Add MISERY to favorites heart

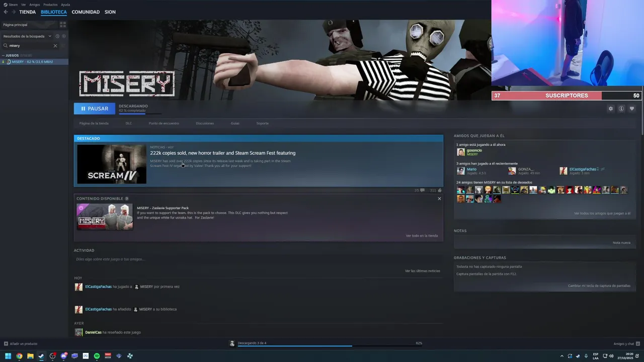coord(632,109)
